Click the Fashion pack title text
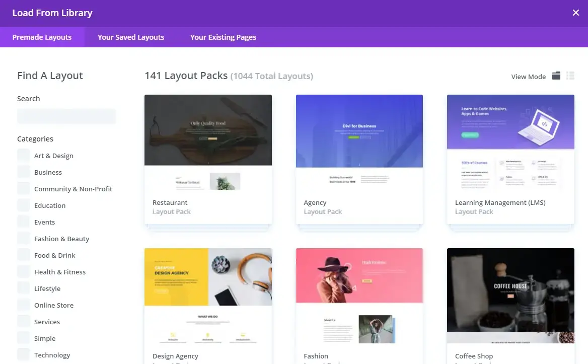Viewport: 588px width, 364px height. (316, 356)
